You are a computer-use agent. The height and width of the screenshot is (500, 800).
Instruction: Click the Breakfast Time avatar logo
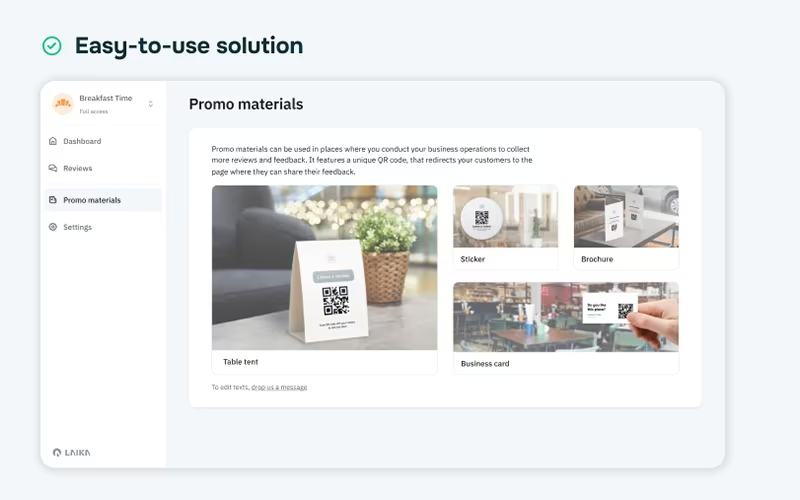63,104
